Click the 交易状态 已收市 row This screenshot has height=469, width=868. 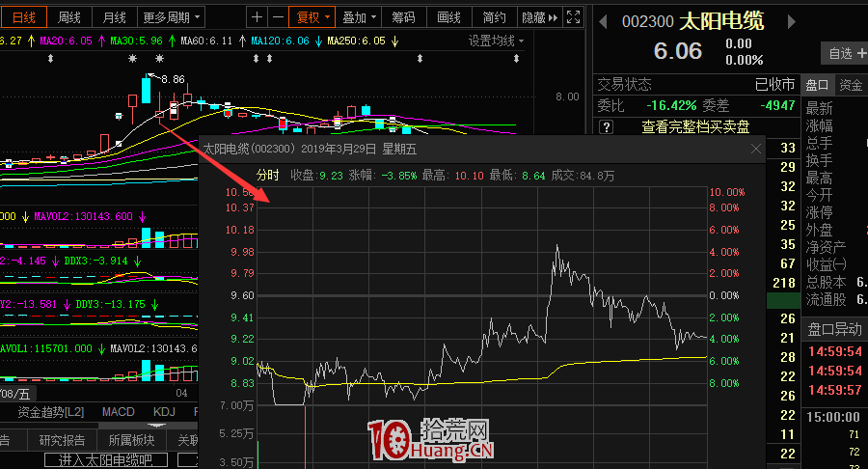[695, 84]
